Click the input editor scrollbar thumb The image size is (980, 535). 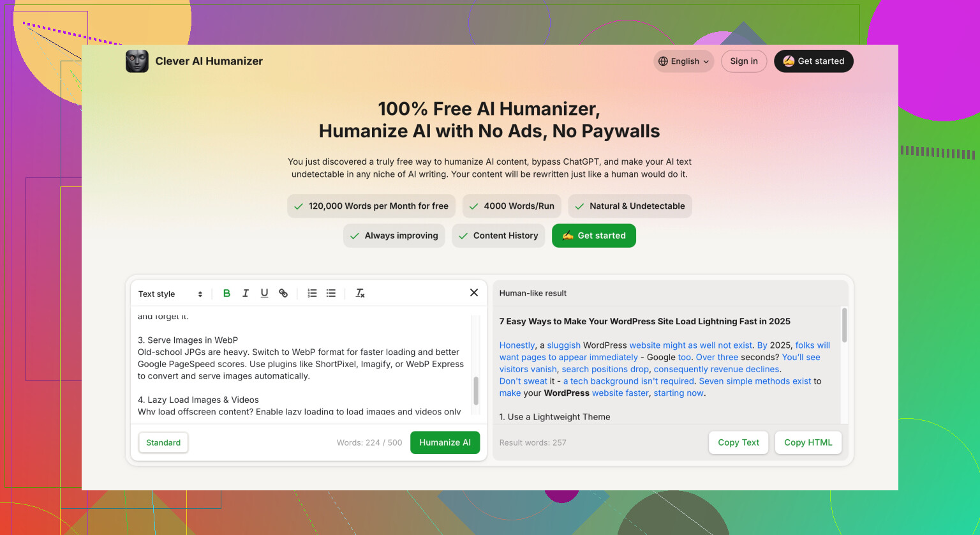coord(476,391)
